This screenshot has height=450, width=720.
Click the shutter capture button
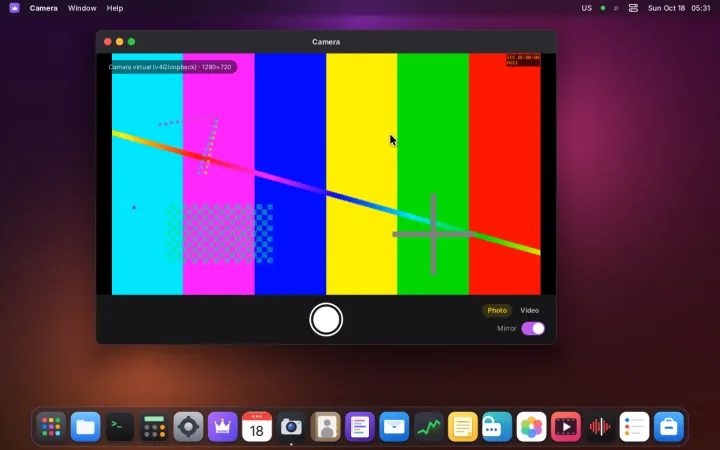[x=326, y=320]
